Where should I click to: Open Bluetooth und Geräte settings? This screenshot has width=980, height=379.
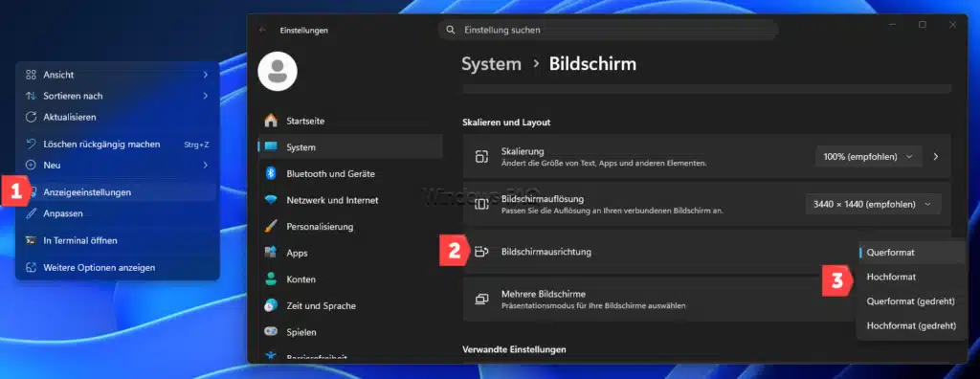pos(350,174)
